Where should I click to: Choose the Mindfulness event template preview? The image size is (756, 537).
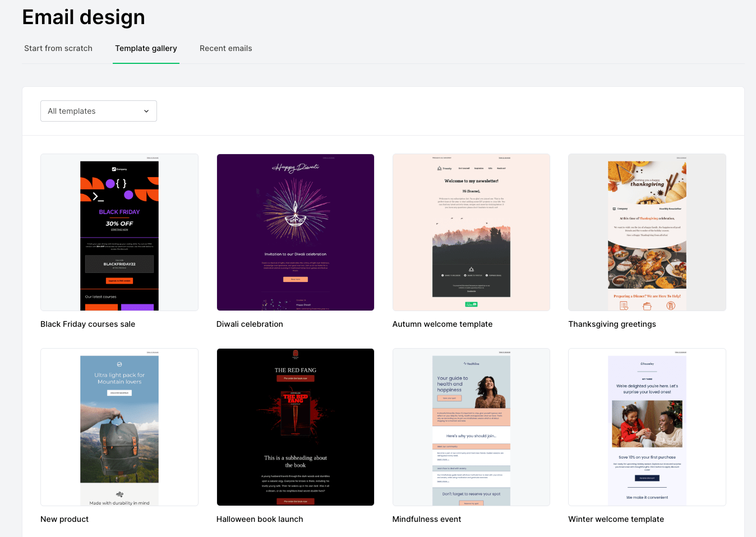click(x=471, y=427)
